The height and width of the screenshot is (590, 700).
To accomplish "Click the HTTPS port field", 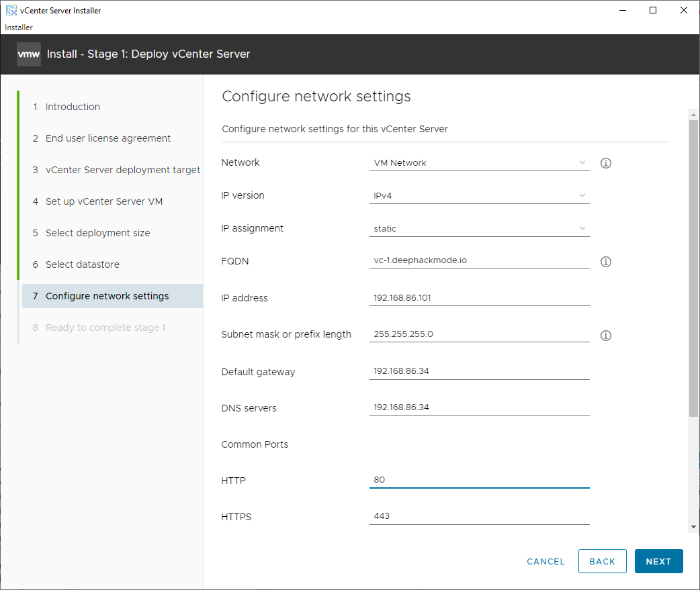I will click(x=479, y=516).
